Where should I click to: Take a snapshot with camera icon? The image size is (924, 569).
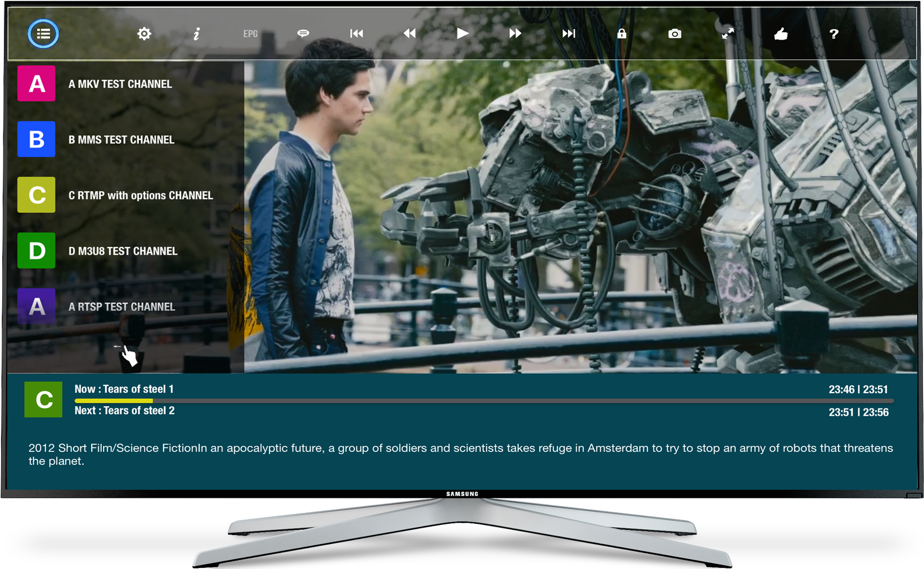674,34
